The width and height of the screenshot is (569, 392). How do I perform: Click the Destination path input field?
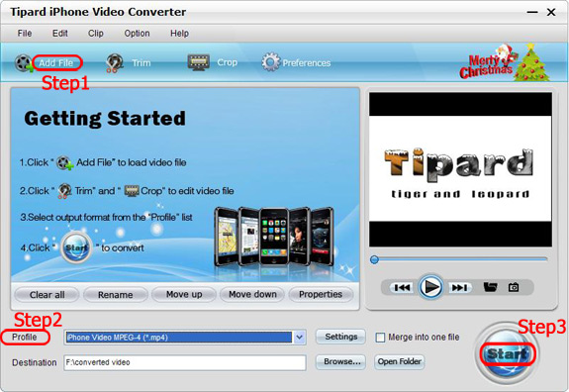pyautogui.click(x=185, y=362)
